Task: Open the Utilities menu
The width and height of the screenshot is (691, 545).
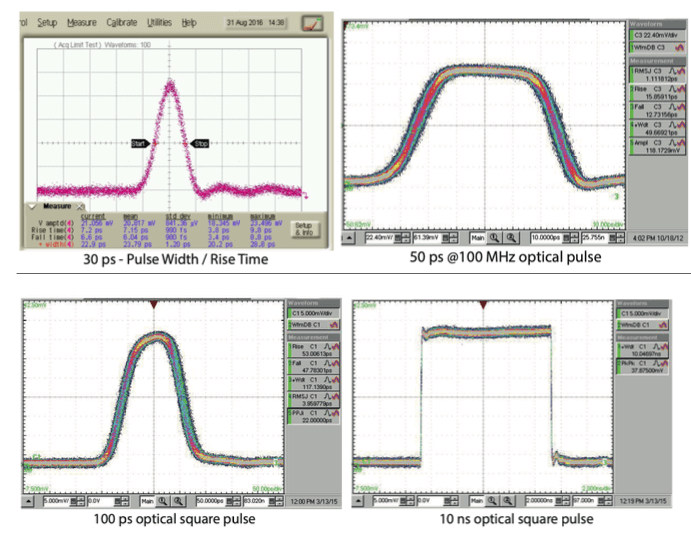Action: pyautogui.click(x=158, y=20)
